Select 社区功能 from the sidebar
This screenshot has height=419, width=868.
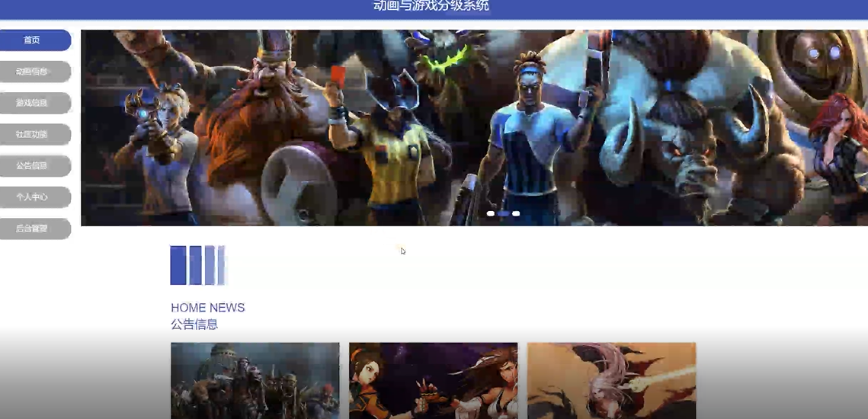(34, 135)
